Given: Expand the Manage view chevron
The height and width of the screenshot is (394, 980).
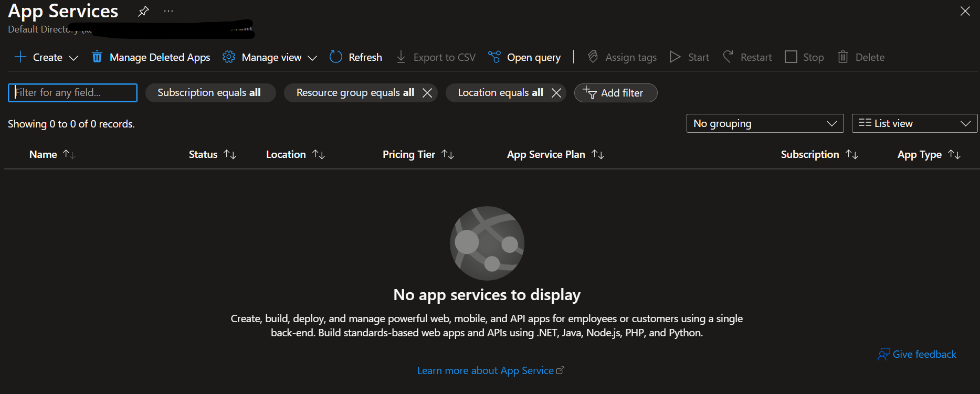Looking at the screenshot, I should [x=312, y=58].
